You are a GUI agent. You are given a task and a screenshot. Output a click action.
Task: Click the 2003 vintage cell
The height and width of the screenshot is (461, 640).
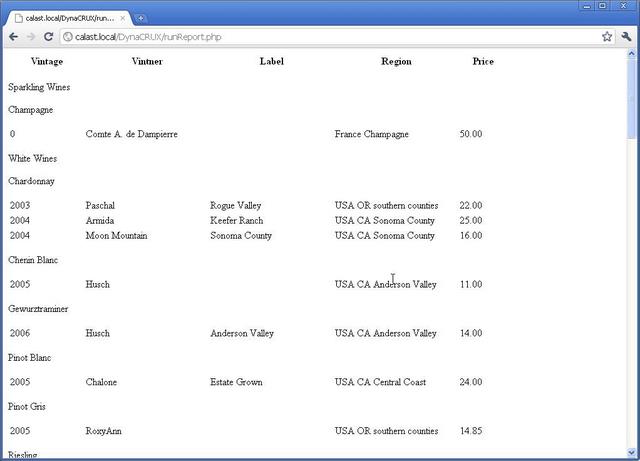tap(20, 205)
